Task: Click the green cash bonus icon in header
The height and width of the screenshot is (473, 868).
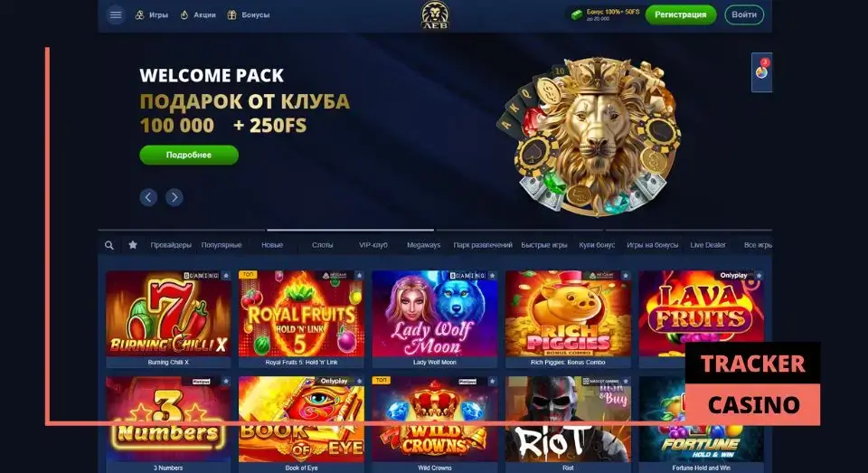Action: [577, 14]
